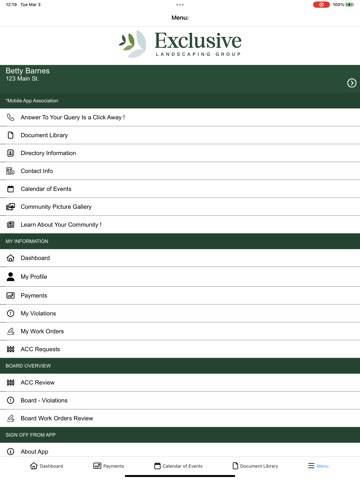This screenshot has width=360, height=480.
Task: Tap the My Work Orders icon
Action: tap(11, 331)
